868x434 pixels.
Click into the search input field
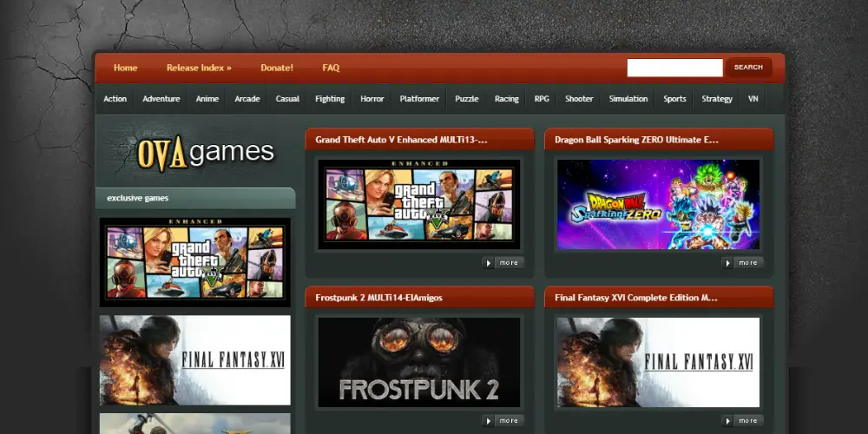click(674, 68)
